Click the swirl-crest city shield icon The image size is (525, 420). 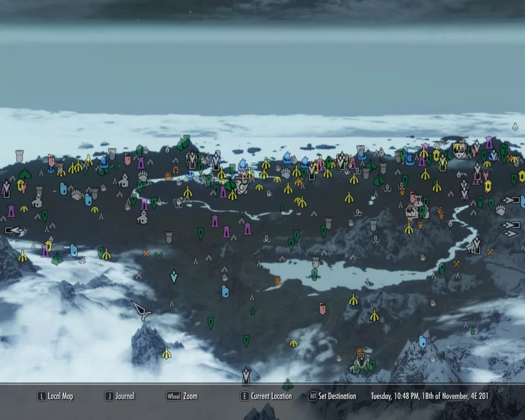pyautogui.click(x=241, y=185)
